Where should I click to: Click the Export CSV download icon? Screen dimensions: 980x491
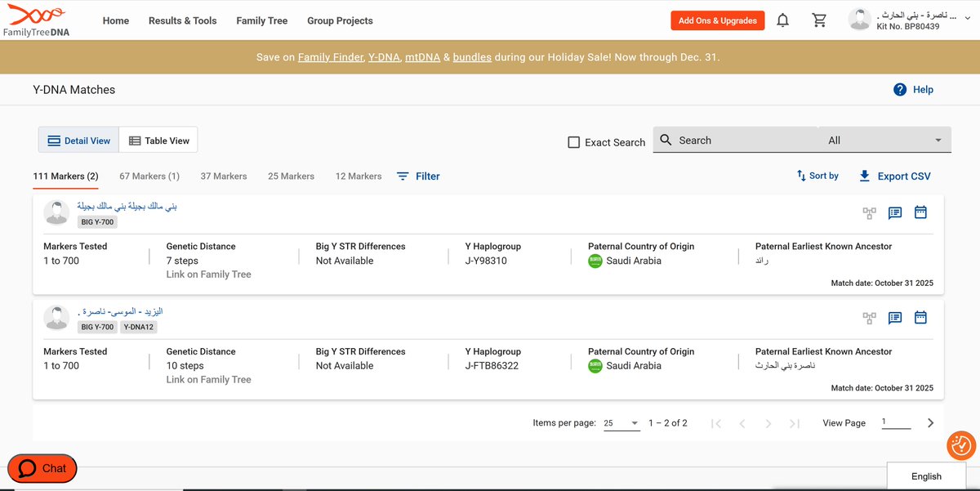(865, 176)
